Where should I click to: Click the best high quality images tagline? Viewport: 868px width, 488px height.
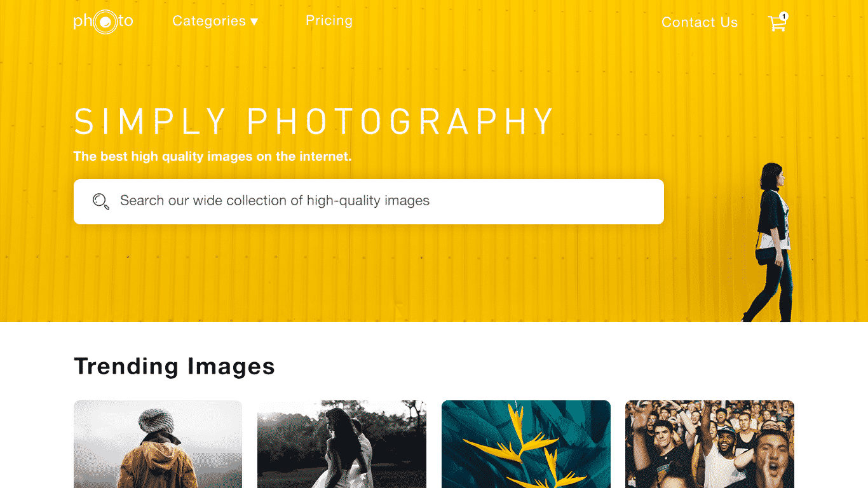point(212,156)
